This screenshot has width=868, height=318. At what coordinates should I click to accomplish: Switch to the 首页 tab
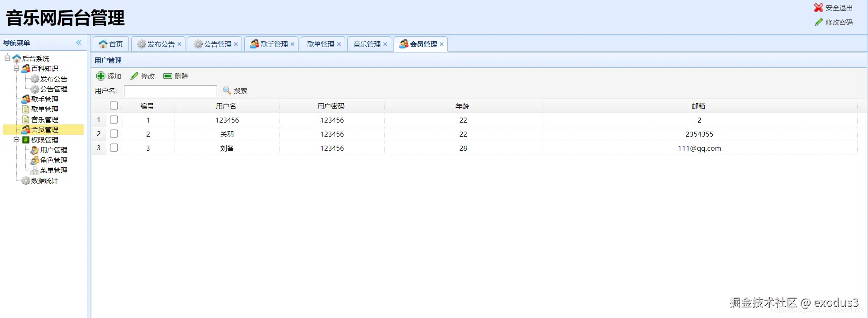tap(111, 44)
